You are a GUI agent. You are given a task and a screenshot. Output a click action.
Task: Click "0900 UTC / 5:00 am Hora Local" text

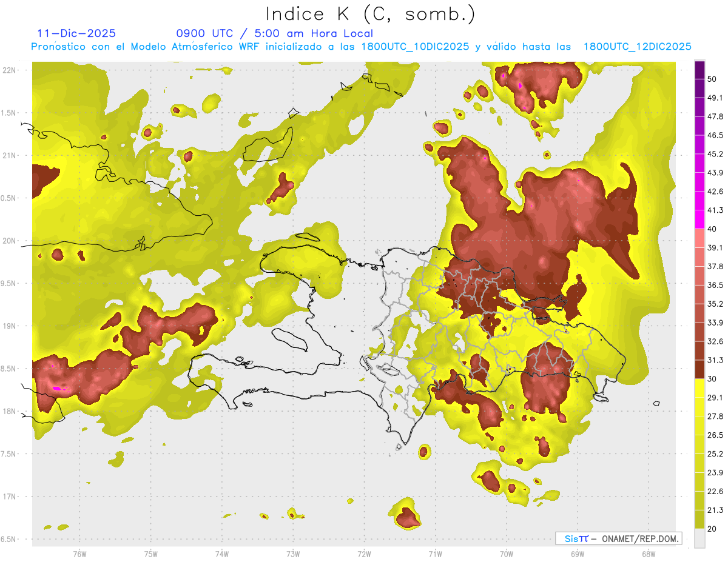click(274, 33)
